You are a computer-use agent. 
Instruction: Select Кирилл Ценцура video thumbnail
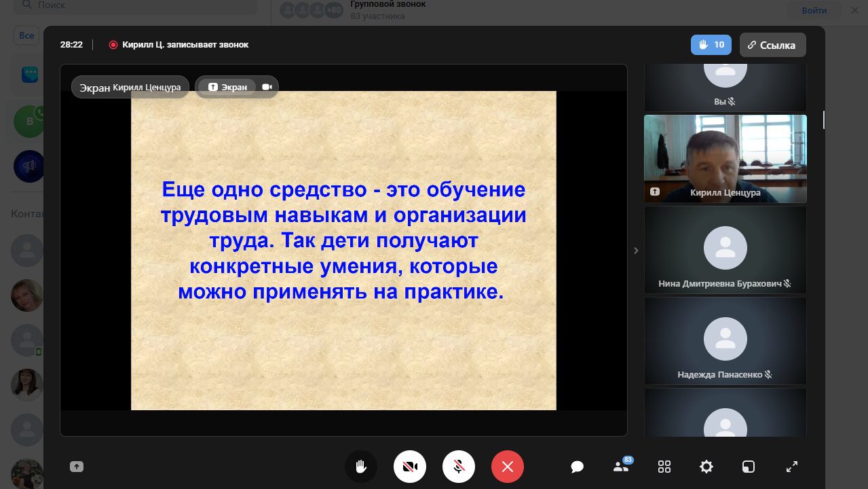725,158
